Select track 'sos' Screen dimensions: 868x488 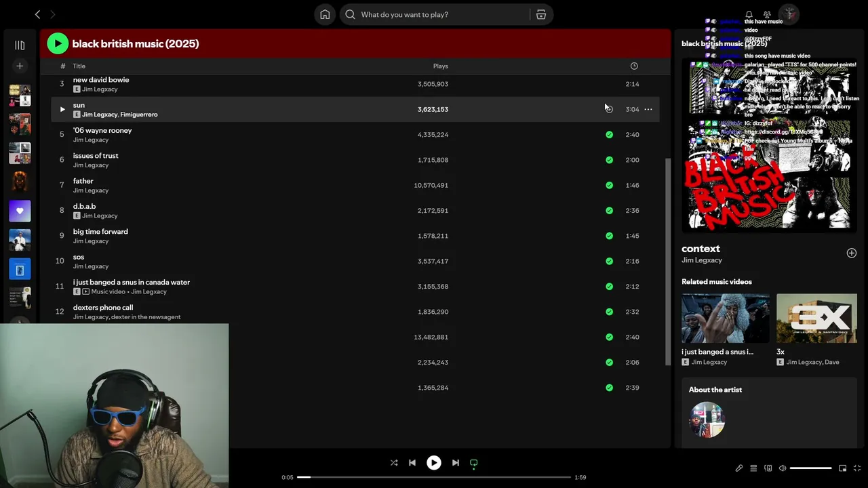tap(79, 257)
